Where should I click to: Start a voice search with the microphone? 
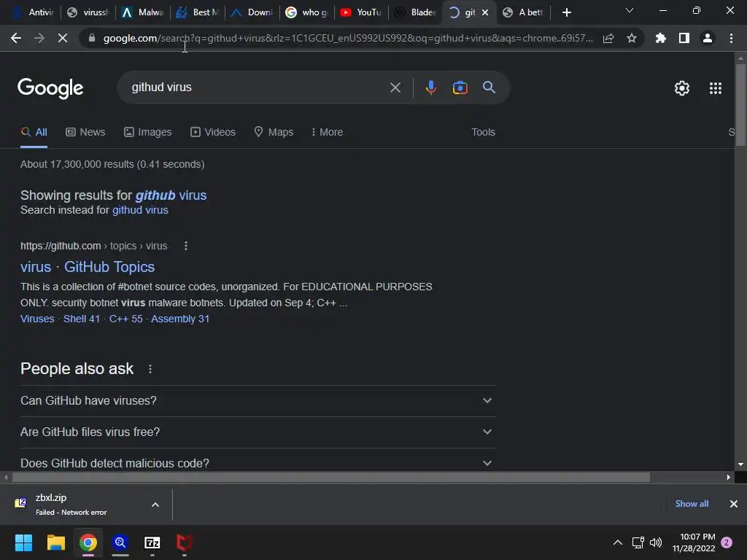tap(430, 87)
